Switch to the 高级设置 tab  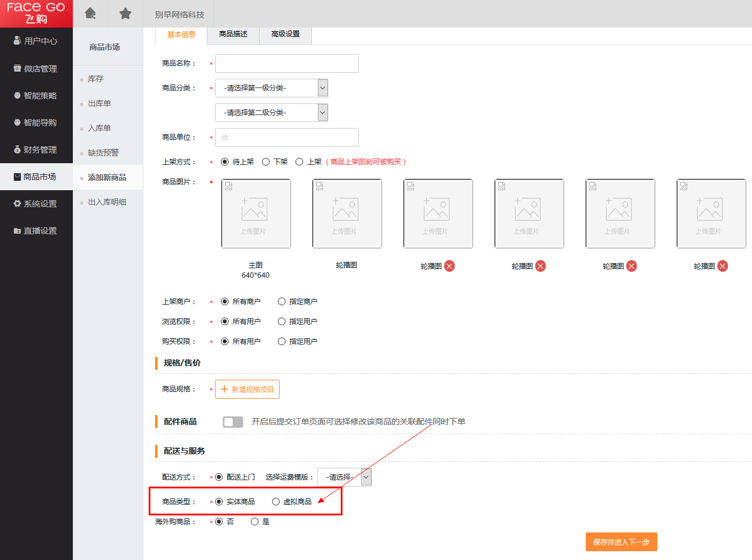286,35
